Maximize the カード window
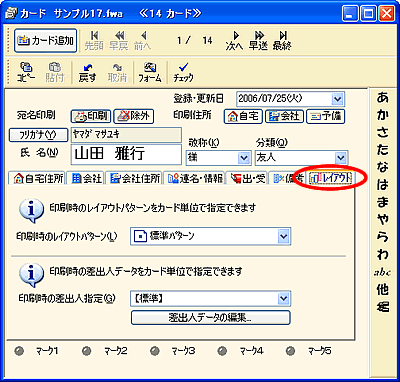 369,14
